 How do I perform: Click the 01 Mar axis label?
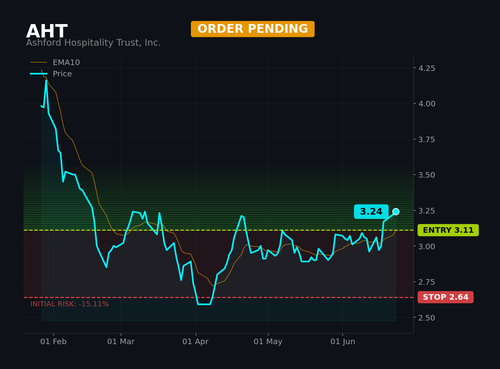tap(121, 342)
